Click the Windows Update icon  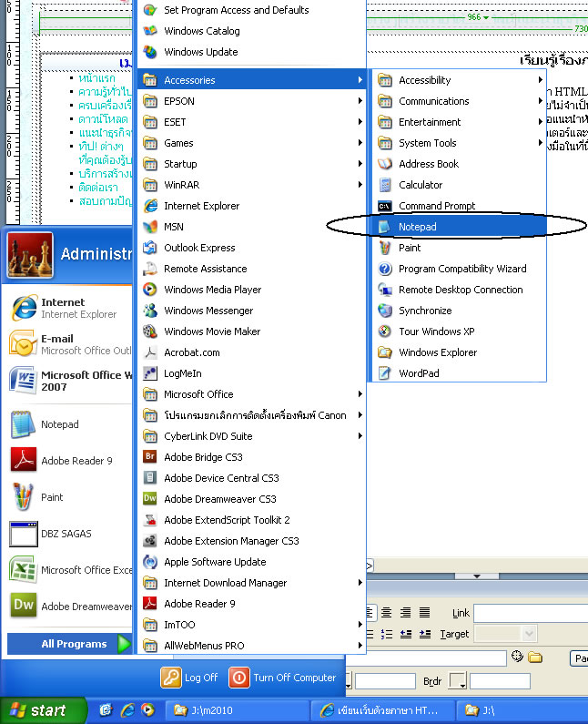(x=150, y=52)
